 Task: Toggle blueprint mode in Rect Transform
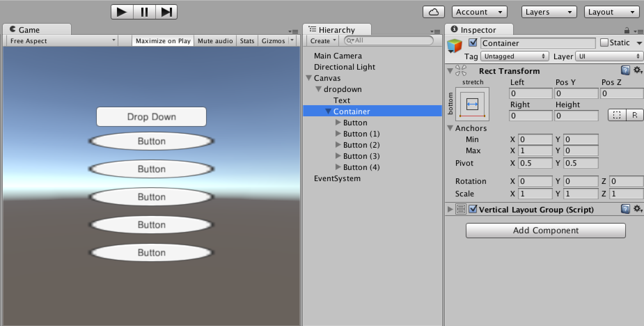point(617,115)
